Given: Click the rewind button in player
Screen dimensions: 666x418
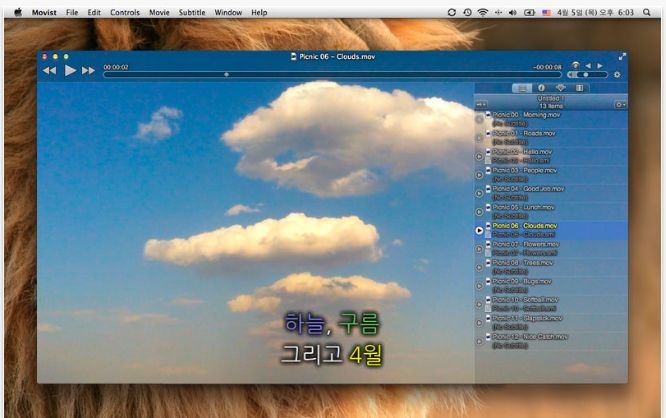Looking at the screenshot, I should [x=50, y=71].
